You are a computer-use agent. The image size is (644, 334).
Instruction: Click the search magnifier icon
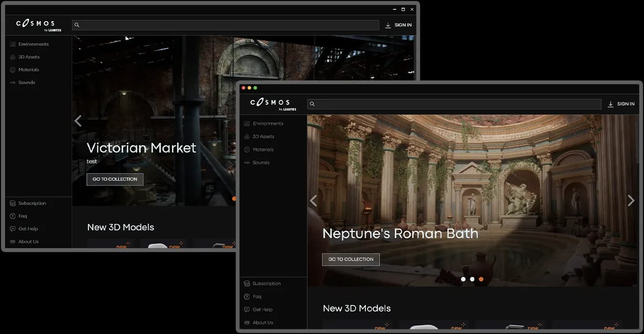click(x=312, y=104)
